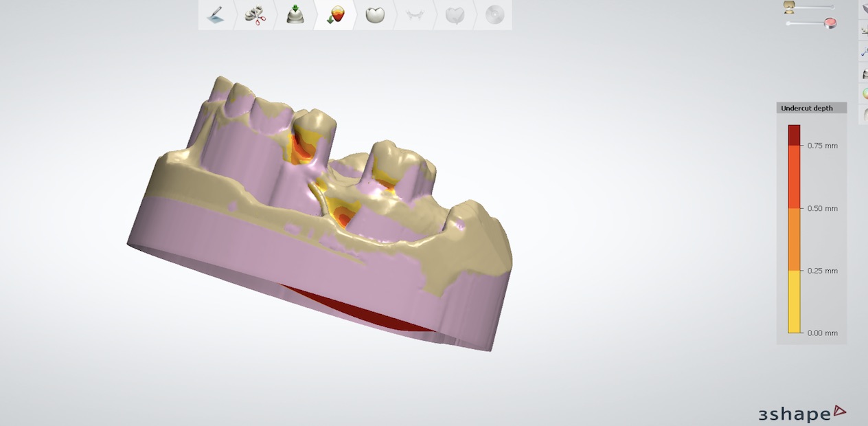Select the dark red zone on the depth scale
The height and width of the screenshot is (426, 868).
797,131
